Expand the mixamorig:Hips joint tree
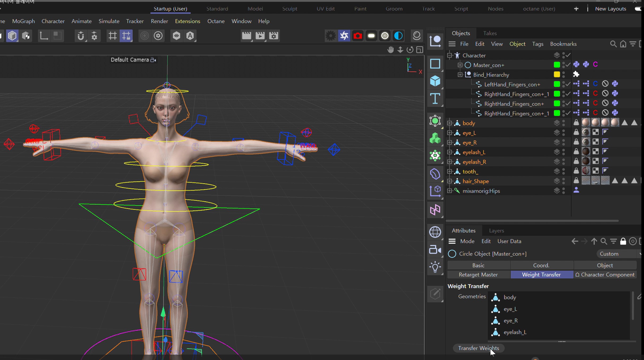The width and height of the screenshot is (644, 360). (x=449, y=191)
